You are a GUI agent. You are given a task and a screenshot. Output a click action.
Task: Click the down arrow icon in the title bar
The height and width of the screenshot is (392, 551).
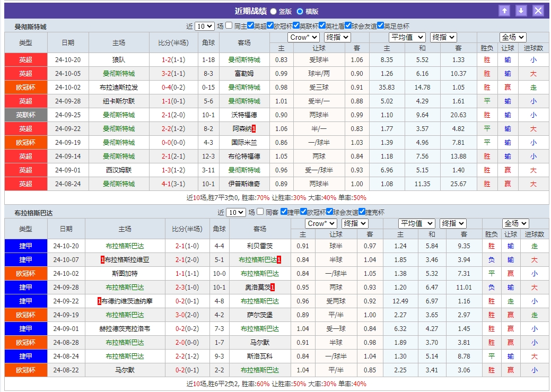(x=521, y=10)
